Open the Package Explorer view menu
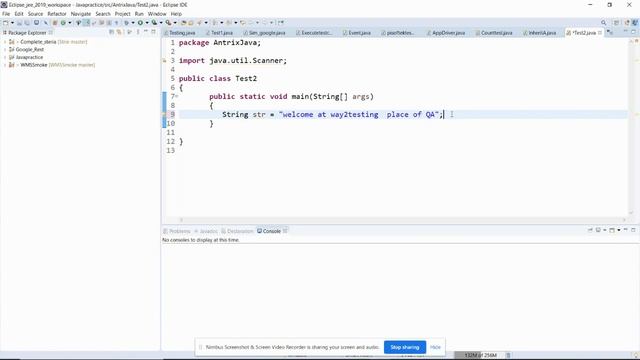640x360 pixels. click(138, 32)
